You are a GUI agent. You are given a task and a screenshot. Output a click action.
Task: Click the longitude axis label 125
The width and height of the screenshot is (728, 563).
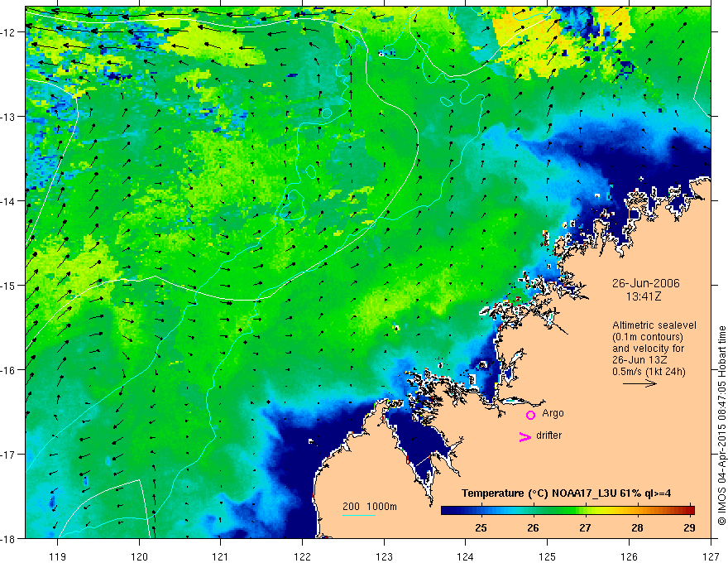tap(548, 556)
